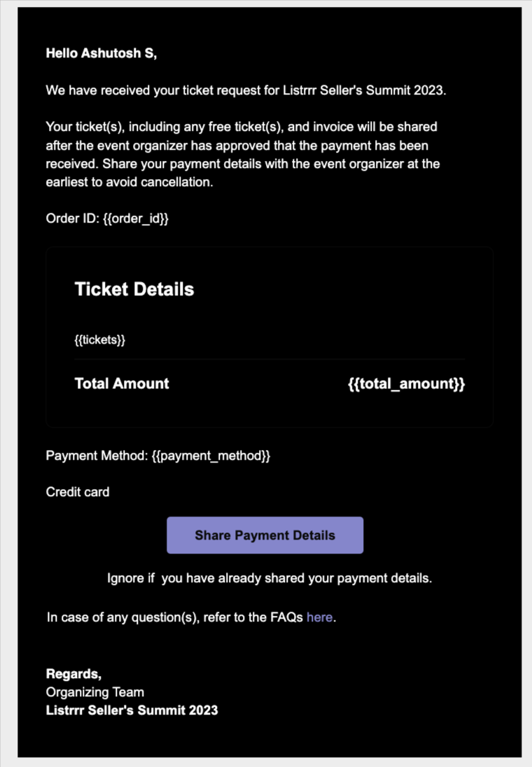Click the 'Regards,' sign-off text
This screenshot has width=532, height=767.
click(x=73, y=674)
